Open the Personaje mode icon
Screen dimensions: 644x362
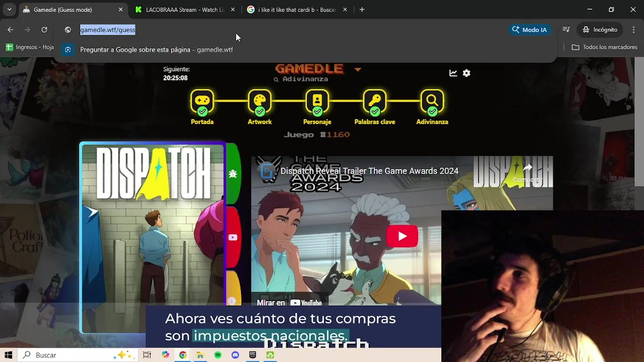tap(317, 101)
